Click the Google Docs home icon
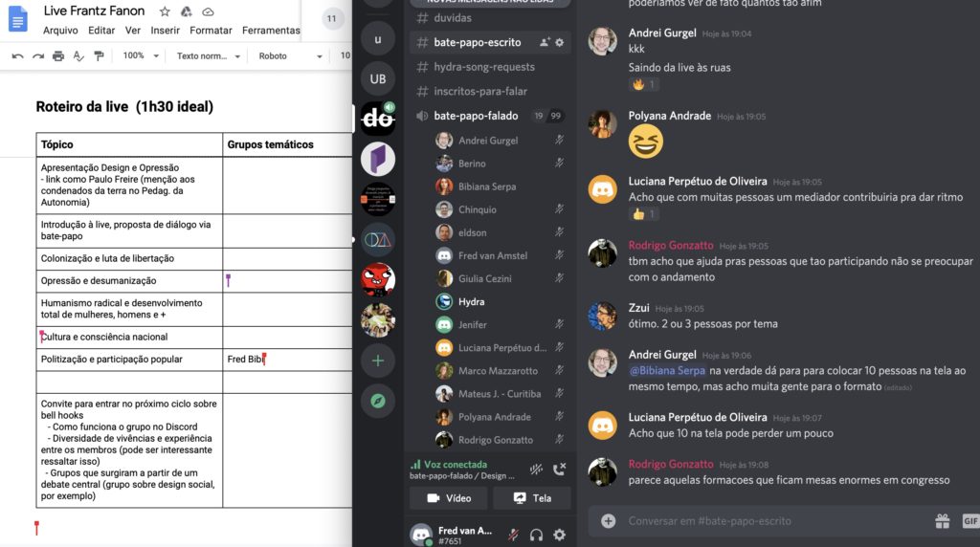 (17, 18)
